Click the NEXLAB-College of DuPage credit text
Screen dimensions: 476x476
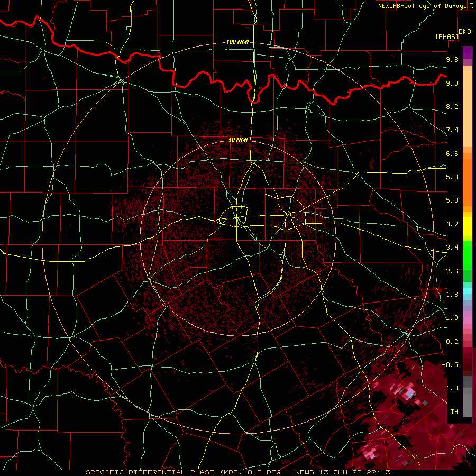(423, 6)
